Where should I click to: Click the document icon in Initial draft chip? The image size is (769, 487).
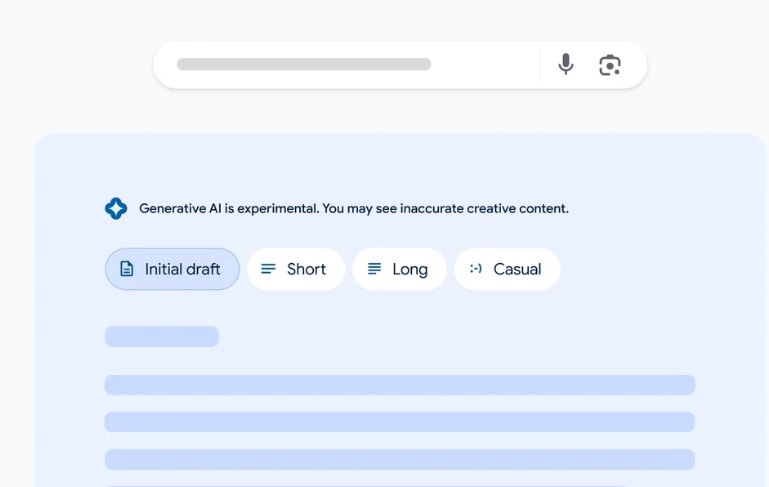tap(127, 269)
